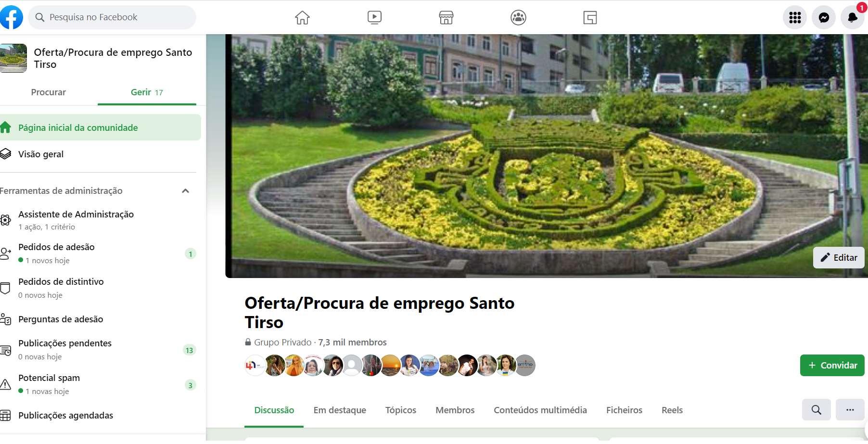Click Editar on the cover photo

pyautogui.click(x=839, y=257)
